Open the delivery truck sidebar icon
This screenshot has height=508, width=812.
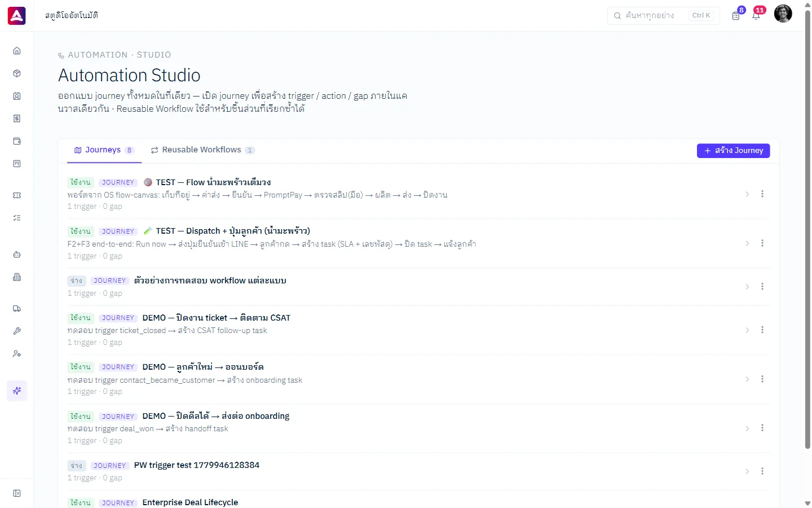[x=17, y=309]
